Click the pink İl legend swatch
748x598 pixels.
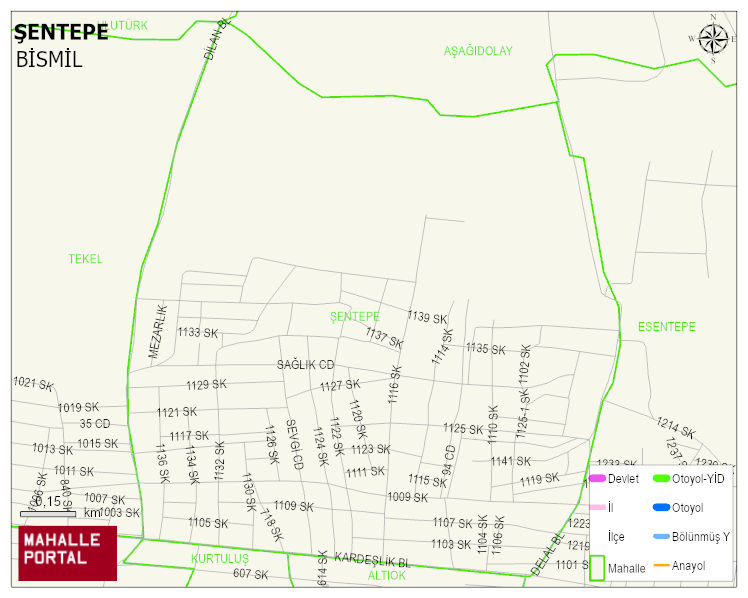point(597,508)
